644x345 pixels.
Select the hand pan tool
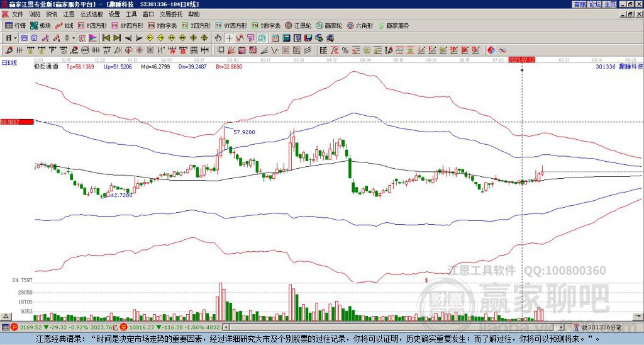(218, 38)
